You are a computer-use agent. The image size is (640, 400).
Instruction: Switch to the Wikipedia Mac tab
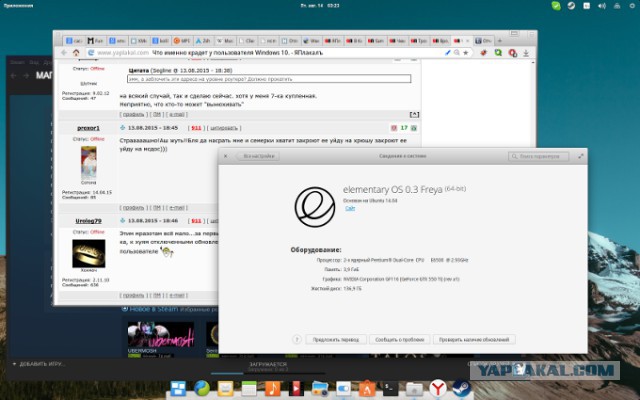coord(225,41)
